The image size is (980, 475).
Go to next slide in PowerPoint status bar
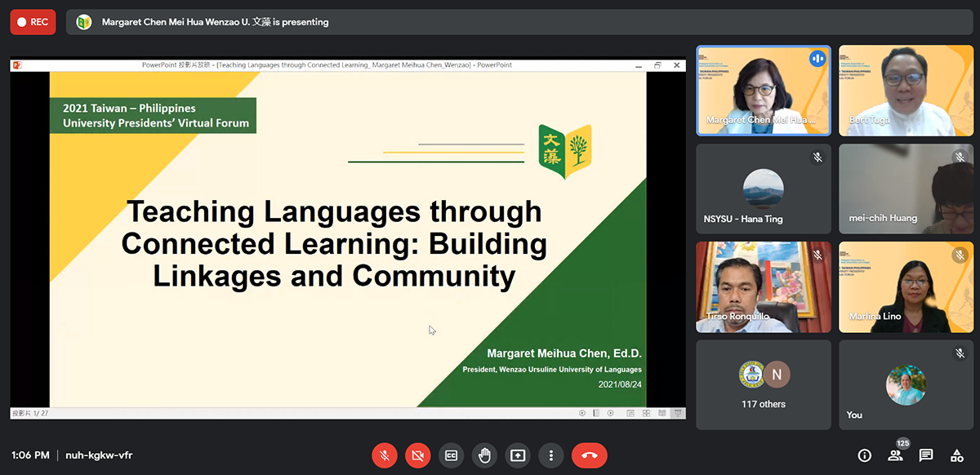pyautogui.click(x=611, y=413)
